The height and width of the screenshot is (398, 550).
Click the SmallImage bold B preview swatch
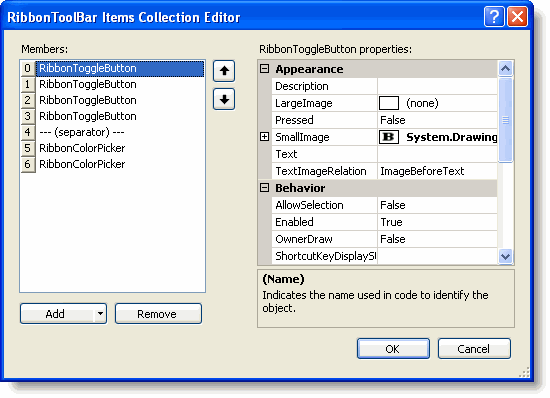click(x=389, y=137)
